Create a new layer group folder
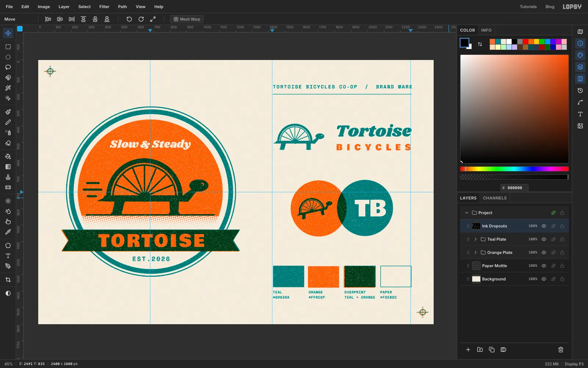 (x=480, y=350)
